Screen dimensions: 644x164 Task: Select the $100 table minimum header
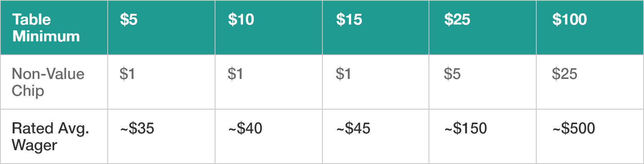590,28
